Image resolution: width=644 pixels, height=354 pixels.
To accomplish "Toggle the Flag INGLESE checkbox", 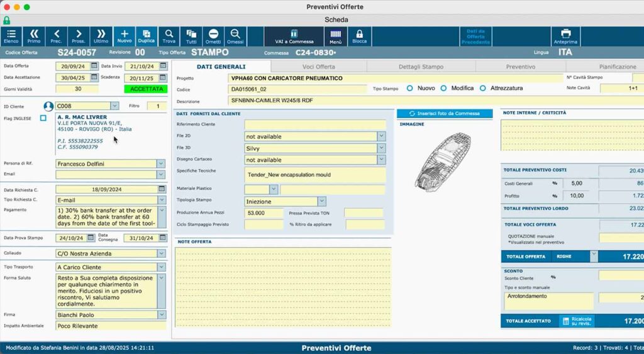I will tap(43, 118).
